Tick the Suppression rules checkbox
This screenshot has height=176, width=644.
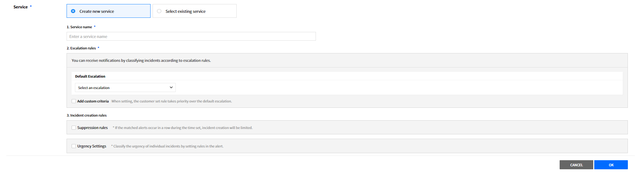74,128
